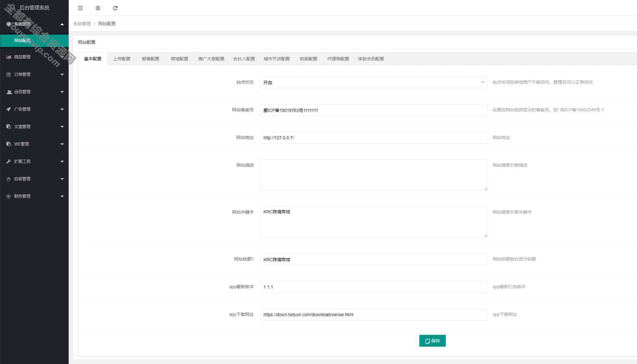The image size is (637, 364).
Task: Click hint text 网站搜索引擎描述
Action: coord(510,165)
